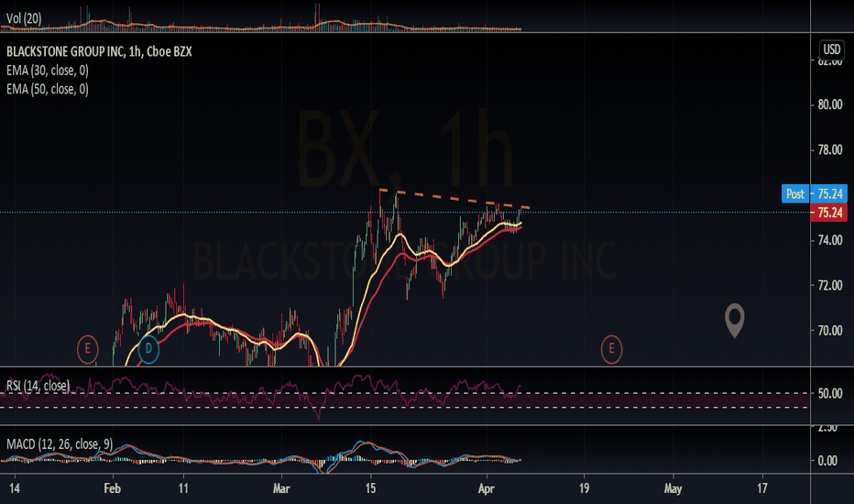854x504 pixels.
Task: Click the MACD 0.00 axis label
Action: pos(827,461)
